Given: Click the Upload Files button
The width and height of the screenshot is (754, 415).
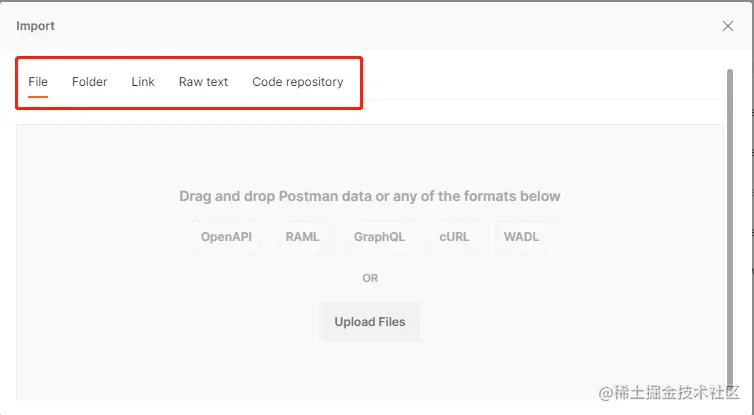Looking at the screenshot, I should [x=370, y=322].
